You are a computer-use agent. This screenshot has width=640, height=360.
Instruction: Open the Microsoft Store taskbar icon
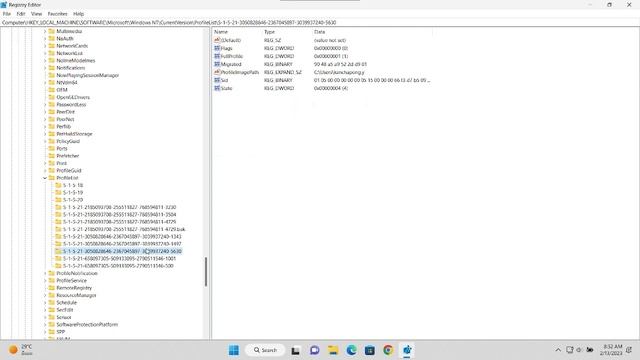pyautogui.click(x=370, y=350)
